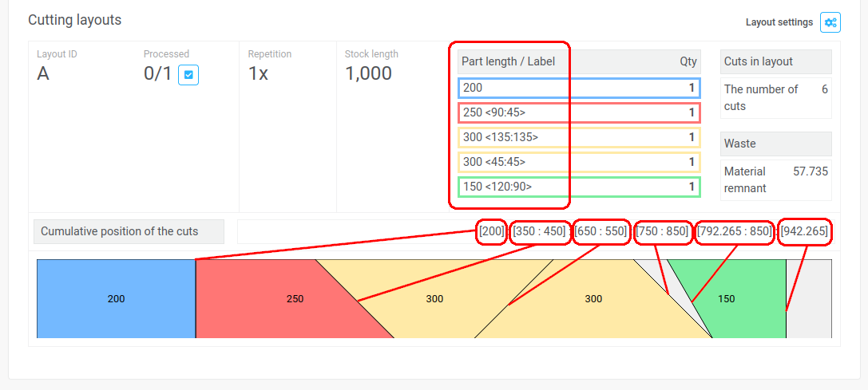Click the [650 : 550] cut position marker
Viewport: 868px width, 390px height.
601,231
